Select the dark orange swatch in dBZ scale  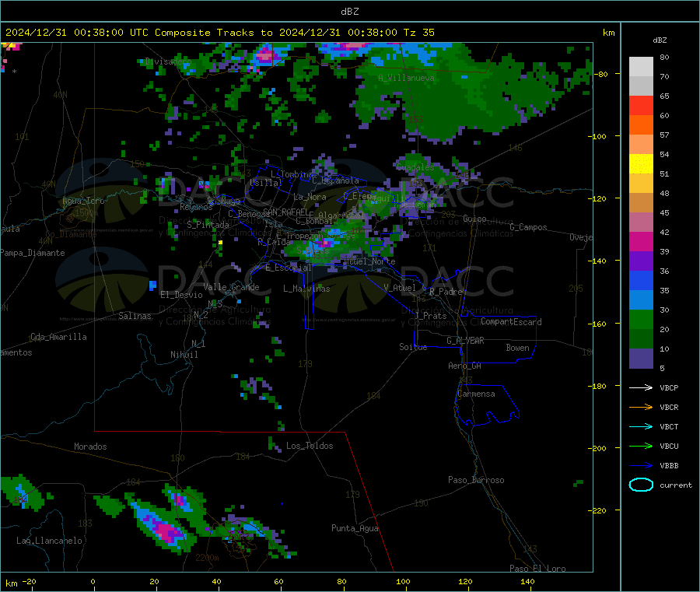point(641,125)
